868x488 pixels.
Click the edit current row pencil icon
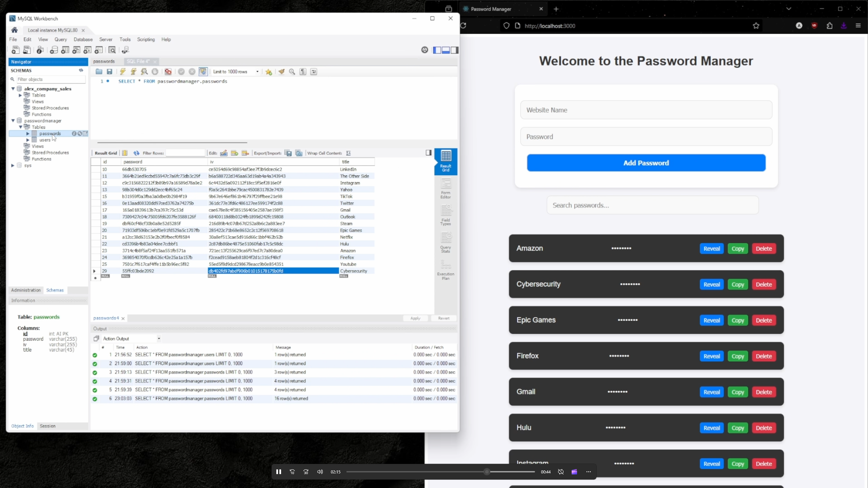224,153
